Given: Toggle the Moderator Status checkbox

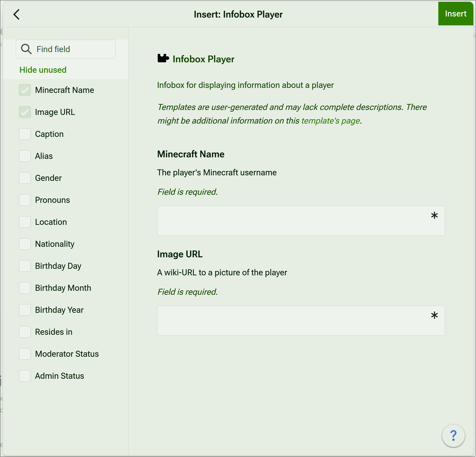Looking at the screenshot, I should click(x=25, y=354).
